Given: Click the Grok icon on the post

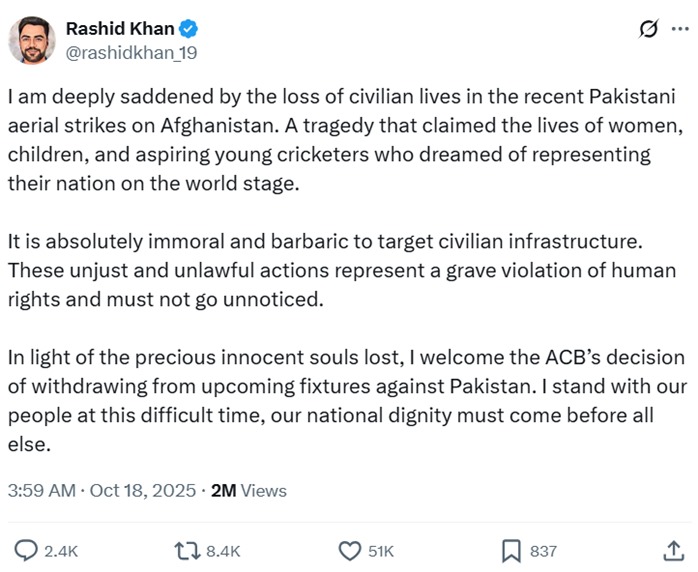Looking at the screenshot, I should coord(648,29).
